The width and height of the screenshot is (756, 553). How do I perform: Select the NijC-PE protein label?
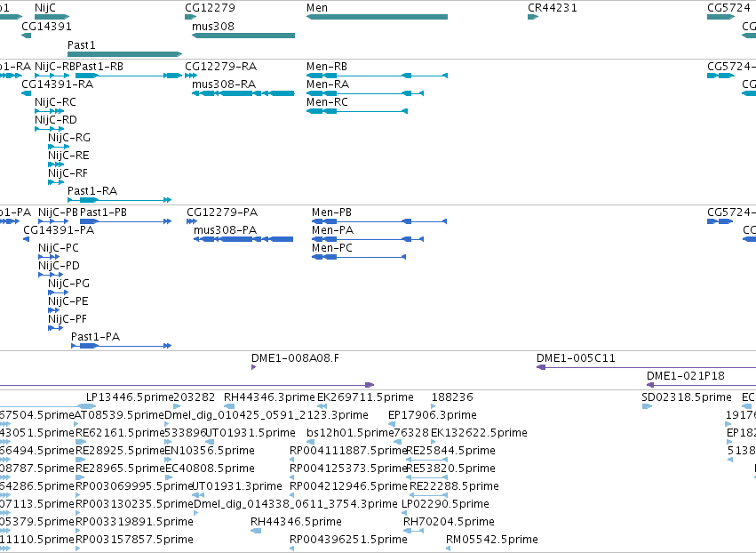68,301
